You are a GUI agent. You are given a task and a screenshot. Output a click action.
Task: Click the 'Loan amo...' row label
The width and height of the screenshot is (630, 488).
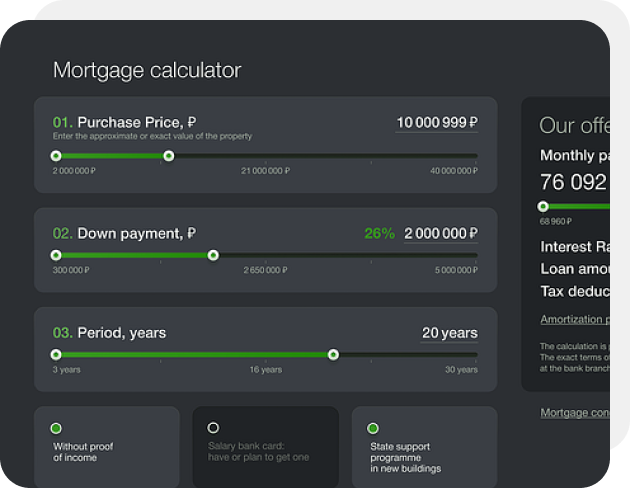[575, 269]
